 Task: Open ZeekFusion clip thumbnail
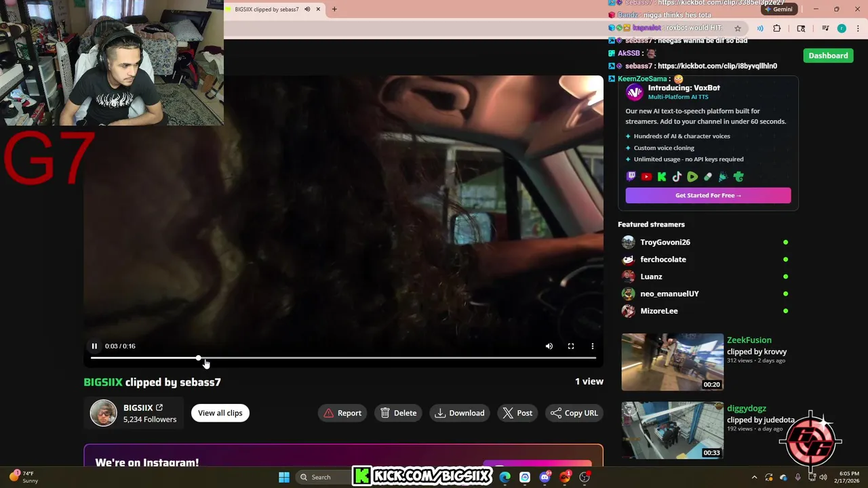(x=673, y=362)
